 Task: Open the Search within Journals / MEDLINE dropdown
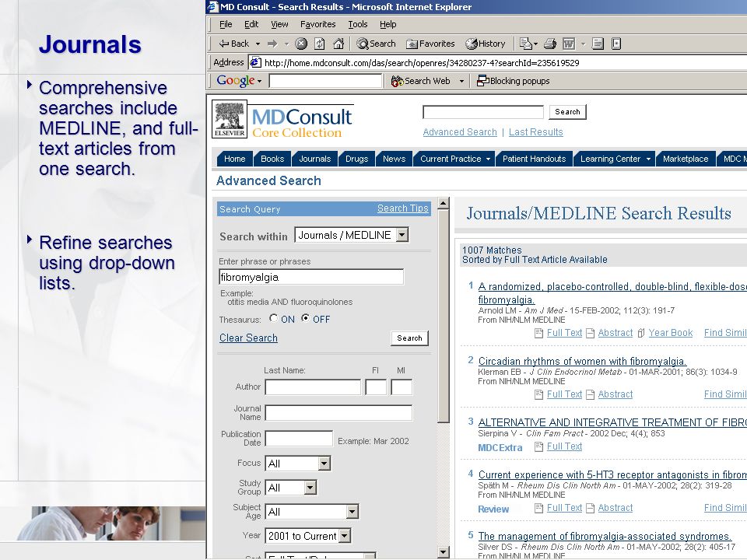tap(402, 235)
